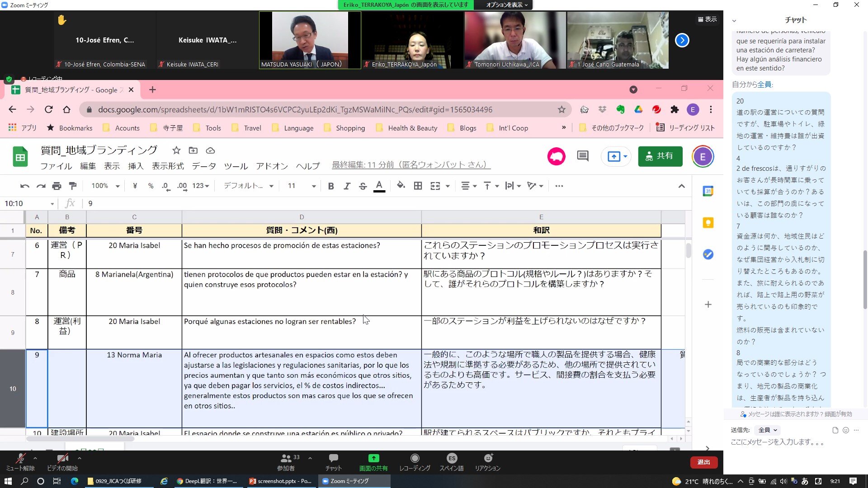This screenshot has width=868, height=488.
Task: Apply percent number format
Action: click(151, 186)
